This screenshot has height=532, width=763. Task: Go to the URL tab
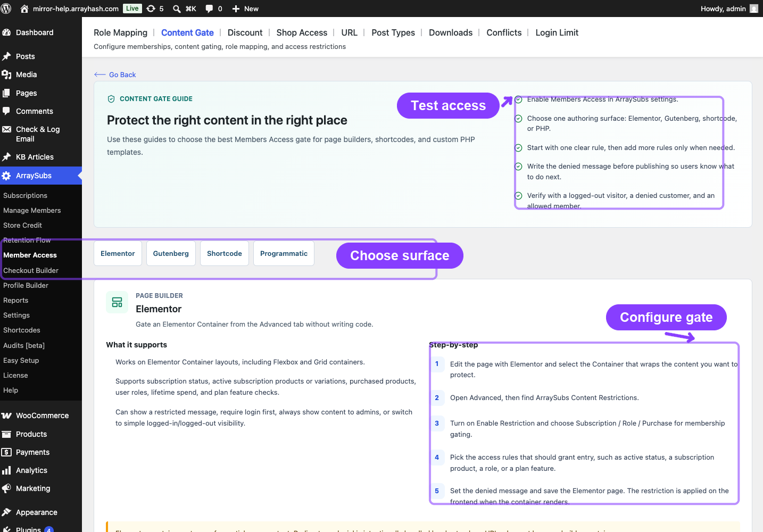(x=349, y=32)
